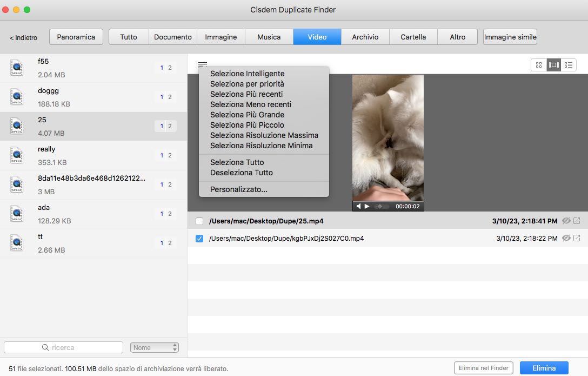Click the doggg video file icon
This screenshot has height=376, width=588.
pos(17,97)
